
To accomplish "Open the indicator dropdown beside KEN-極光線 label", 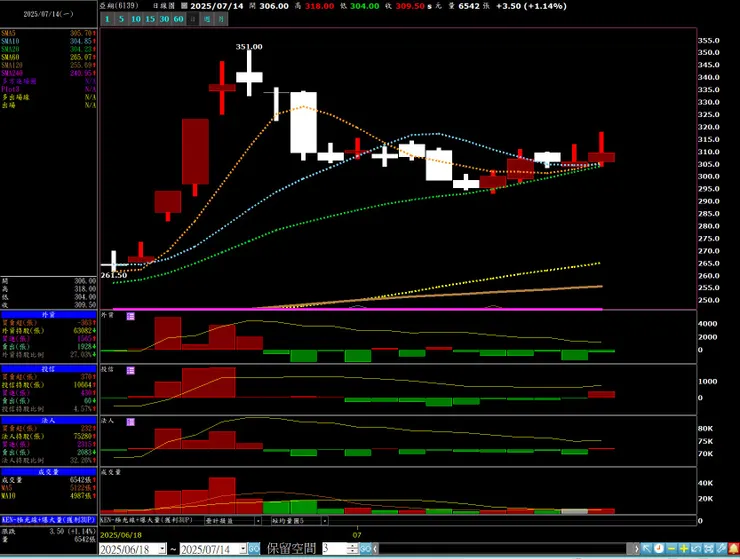I will coord(258,521).
